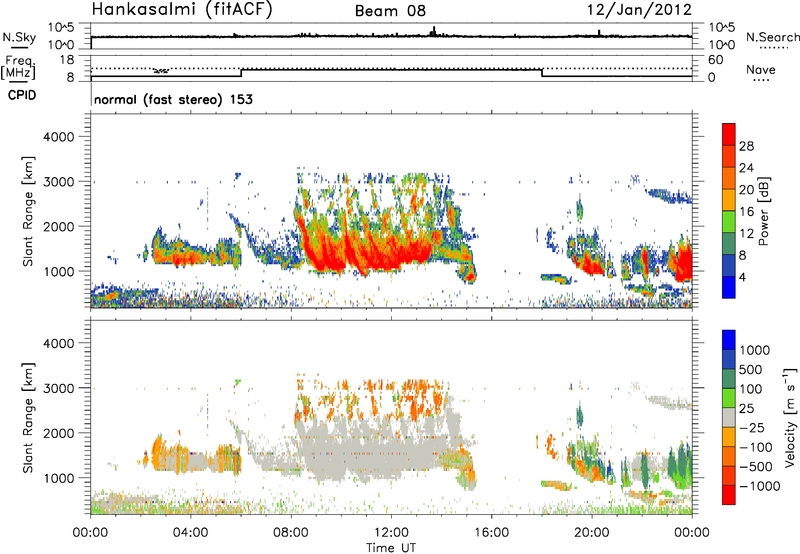Click the '28' Power colorbar value

(746, 146)
